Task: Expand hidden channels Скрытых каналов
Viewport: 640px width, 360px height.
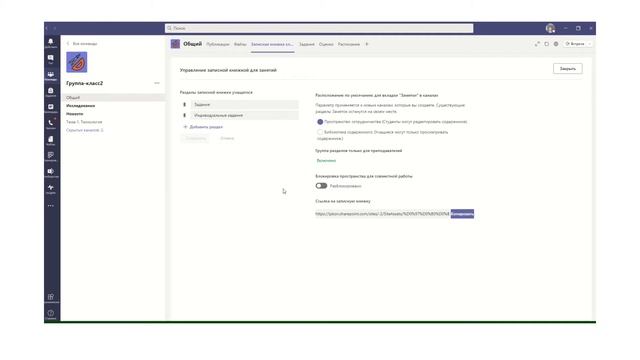Action: [x=85, y=130]
